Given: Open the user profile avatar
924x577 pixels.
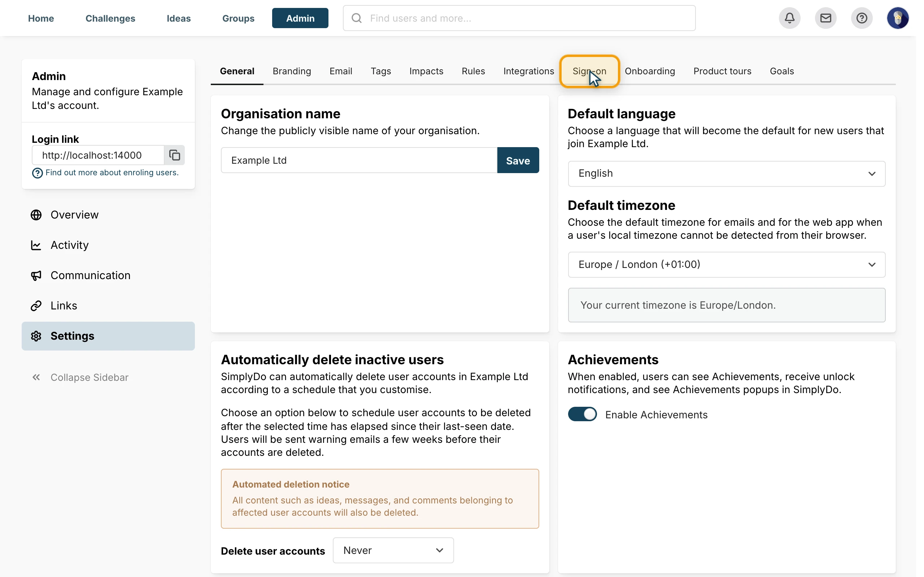Looking at the screenshot, I should coord(898,18).
